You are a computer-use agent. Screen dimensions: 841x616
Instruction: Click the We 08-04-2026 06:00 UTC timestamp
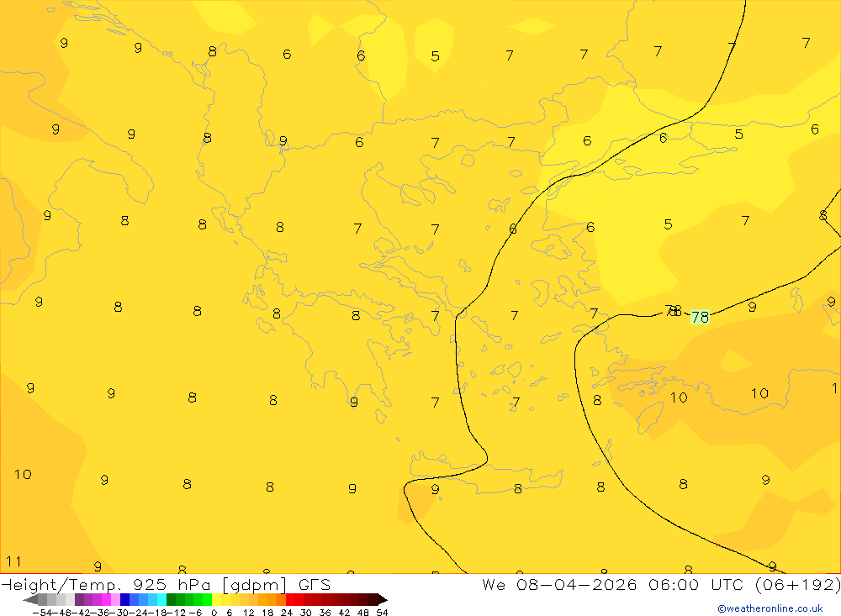[x=615, y=584]
